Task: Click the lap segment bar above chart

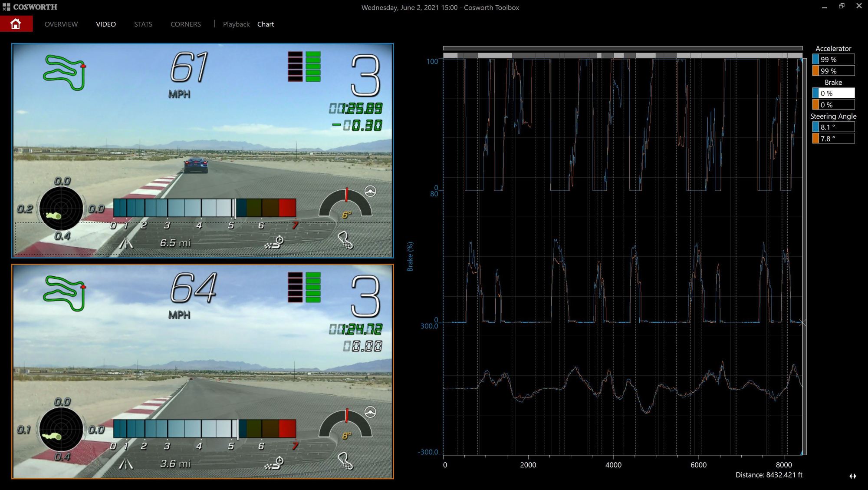Action: [x=623, y=55]
